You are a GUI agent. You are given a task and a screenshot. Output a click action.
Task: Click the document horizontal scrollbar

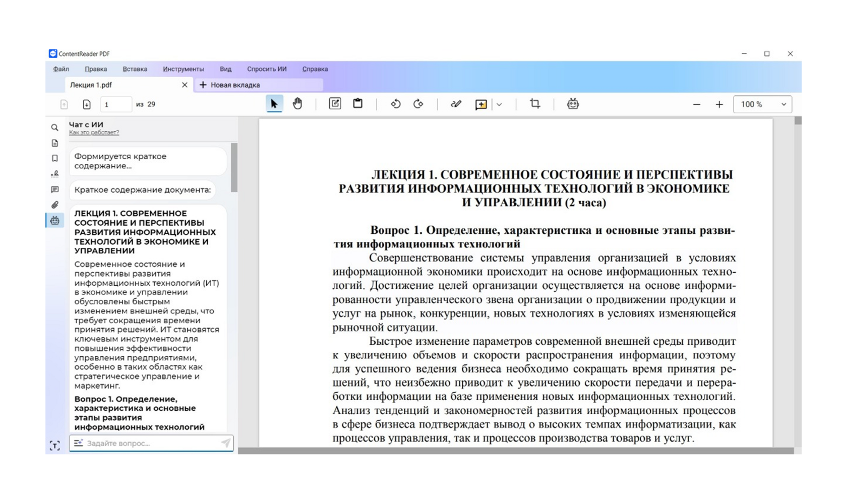tap(516, 451)
